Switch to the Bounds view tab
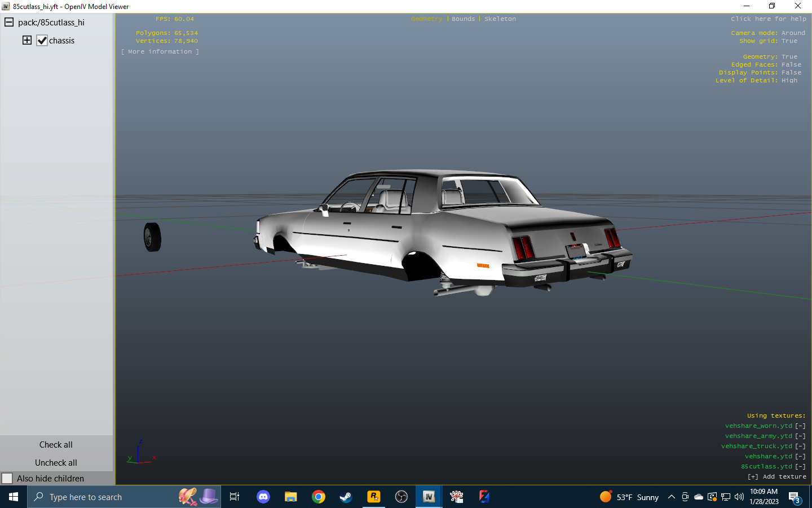 pyautogui.click(x=463, y=19)
